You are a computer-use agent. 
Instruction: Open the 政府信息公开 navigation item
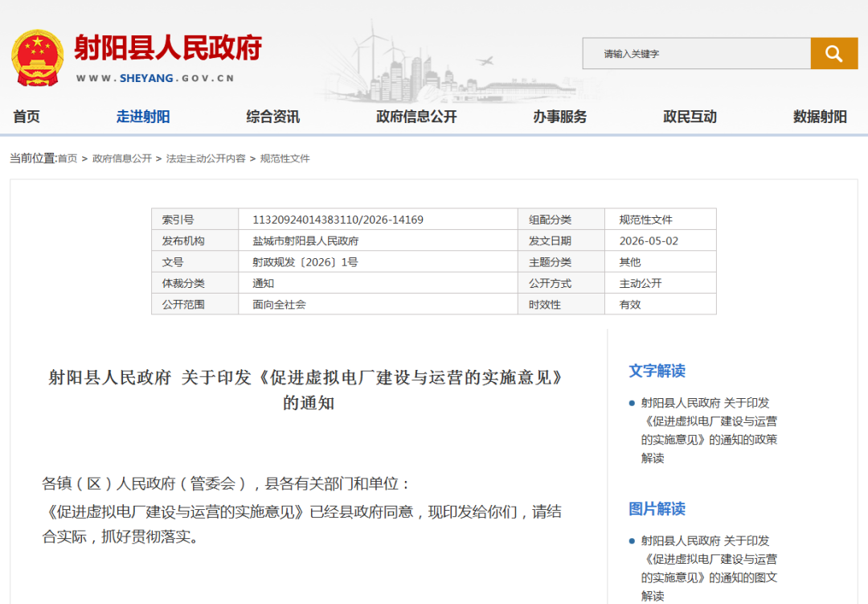[x=416, y=117]
